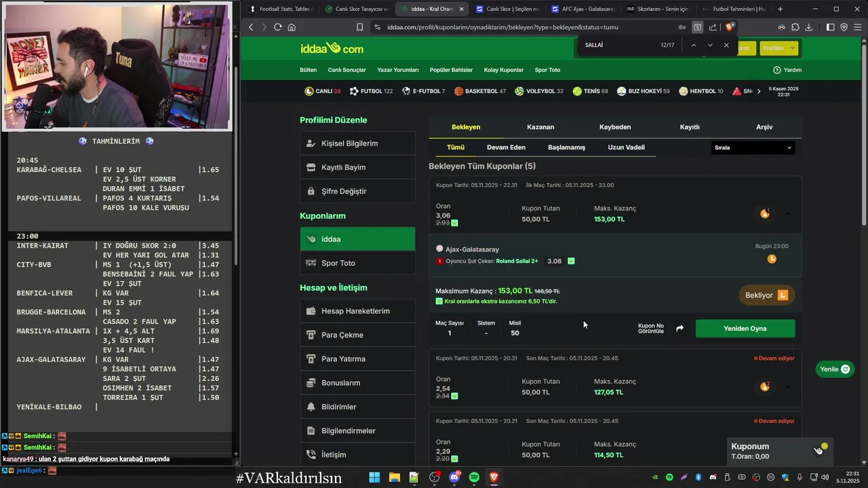Open the password key icon in address bar
The width and height of the screenshot is (868, 488).
point(682,27)
